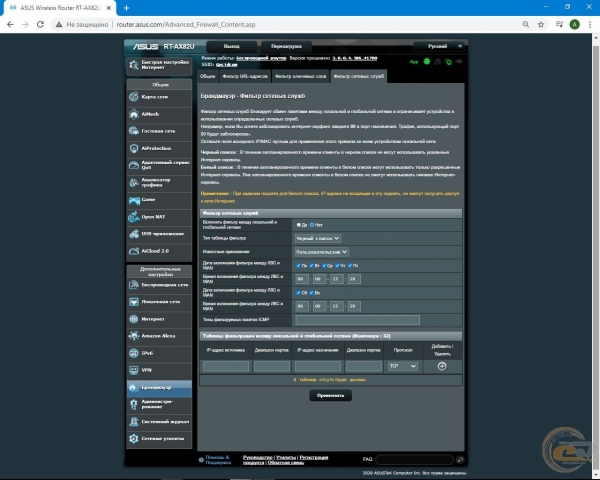Open the Game sidebar item
The image size is (600, 480).
[x=159, y=199]
